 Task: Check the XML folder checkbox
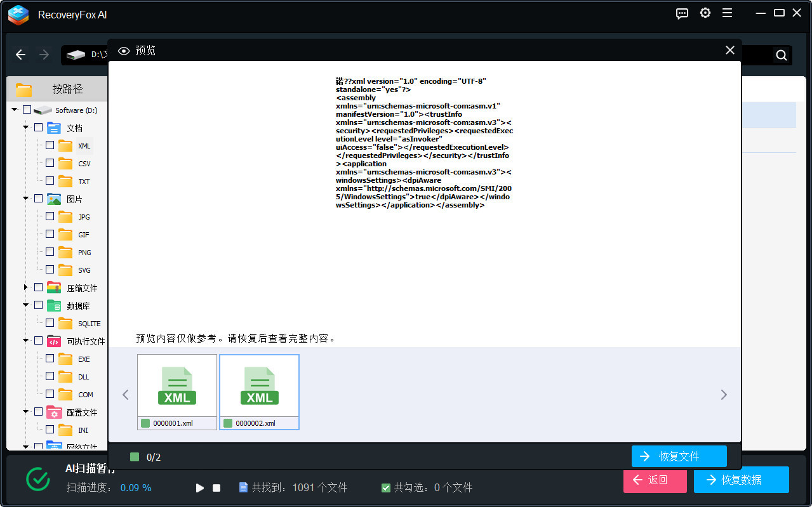[50, 145]
